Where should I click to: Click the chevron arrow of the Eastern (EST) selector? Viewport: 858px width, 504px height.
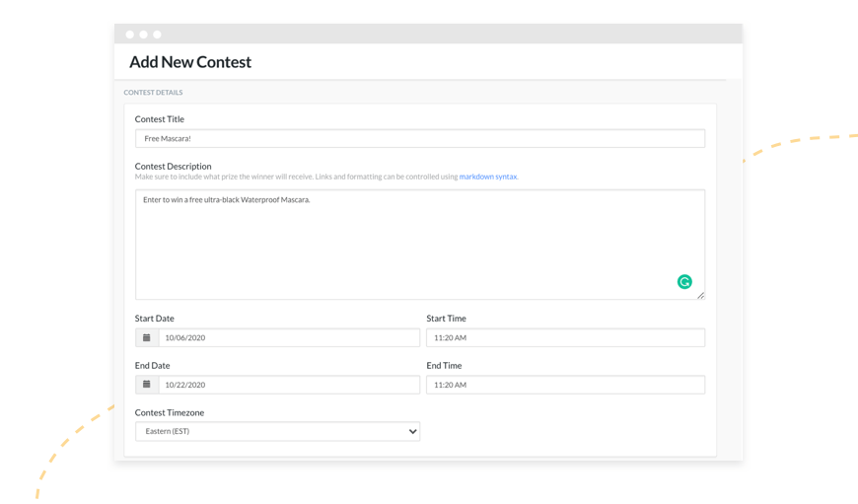tap(412, 431)
